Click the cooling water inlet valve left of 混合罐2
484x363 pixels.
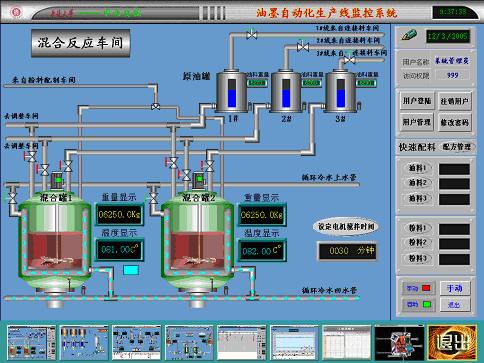153,198
